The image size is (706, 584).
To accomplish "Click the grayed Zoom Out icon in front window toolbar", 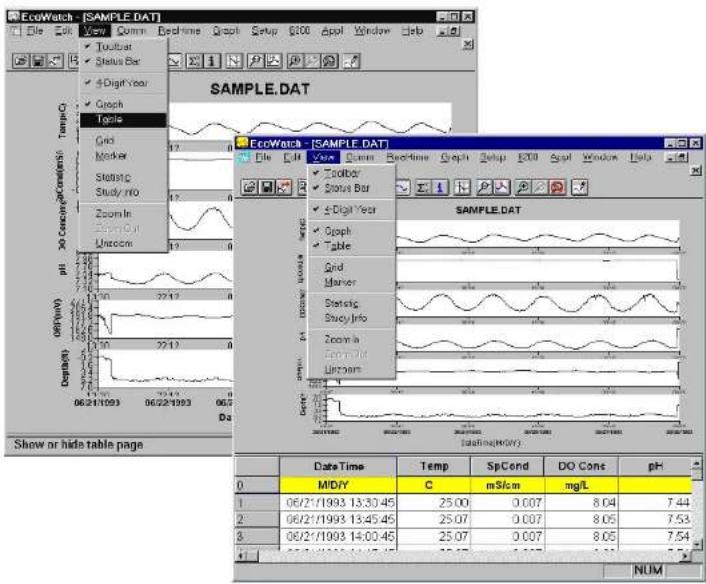I will 540,187.
